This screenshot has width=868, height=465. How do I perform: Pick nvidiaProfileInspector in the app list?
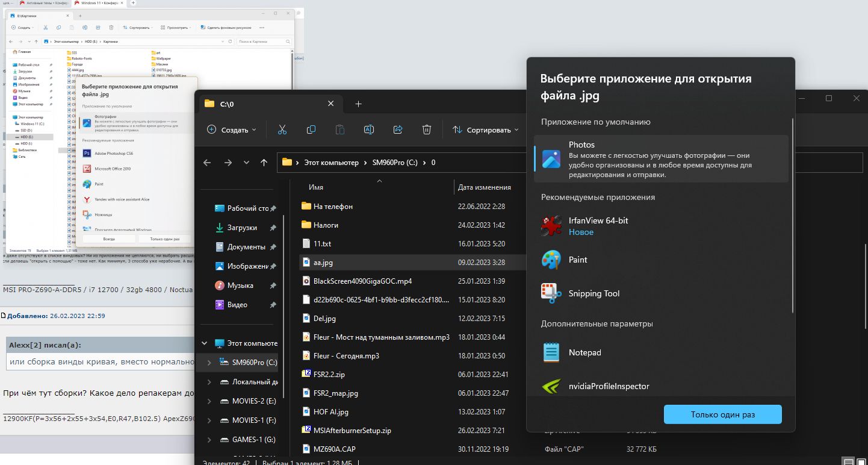661,386
